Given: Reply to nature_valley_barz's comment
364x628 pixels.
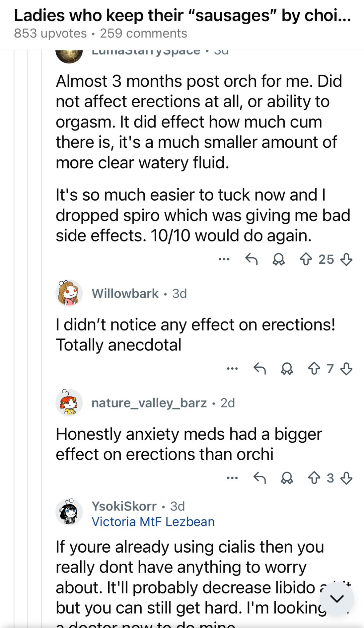Looking at the screenshot, I should (259, 478).
